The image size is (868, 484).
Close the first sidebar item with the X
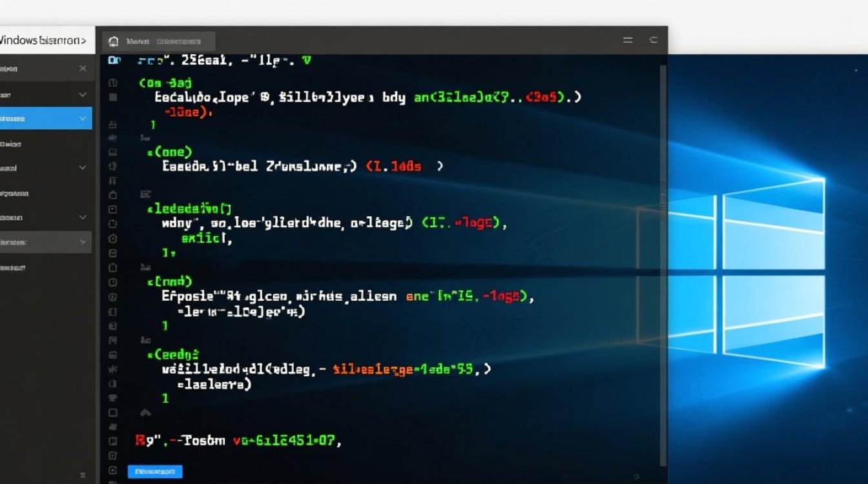pos(83,68)
